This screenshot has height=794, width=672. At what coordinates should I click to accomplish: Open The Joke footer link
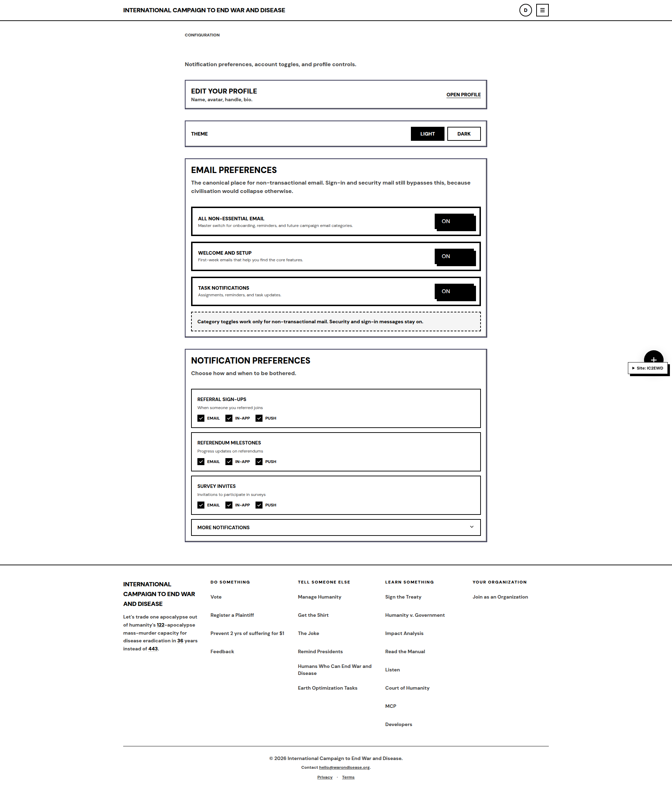(308, 634)
